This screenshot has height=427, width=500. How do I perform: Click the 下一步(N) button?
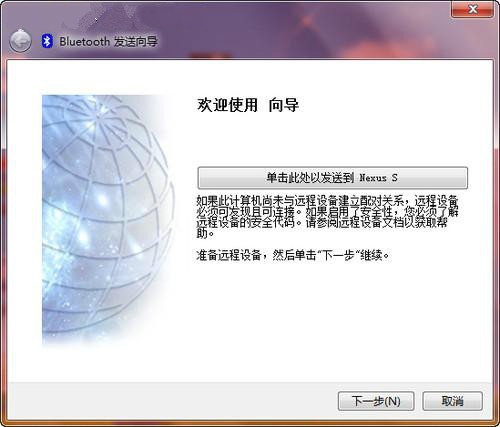click(376, 401)
